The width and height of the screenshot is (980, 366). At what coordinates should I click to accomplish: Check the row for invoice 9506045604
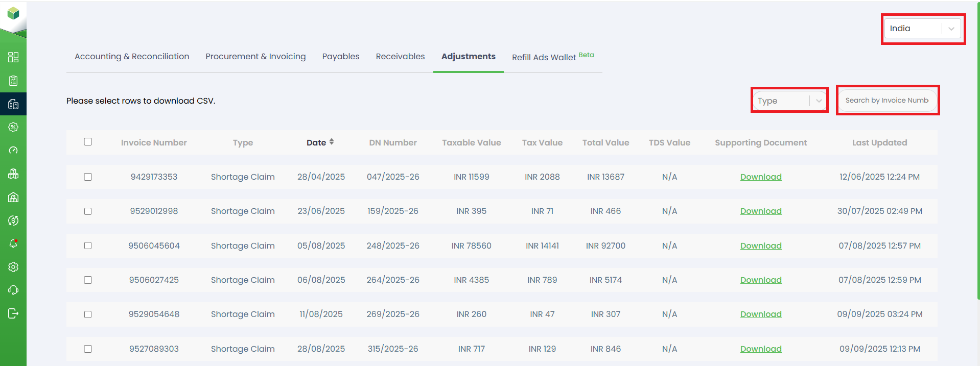pos(88,246)
